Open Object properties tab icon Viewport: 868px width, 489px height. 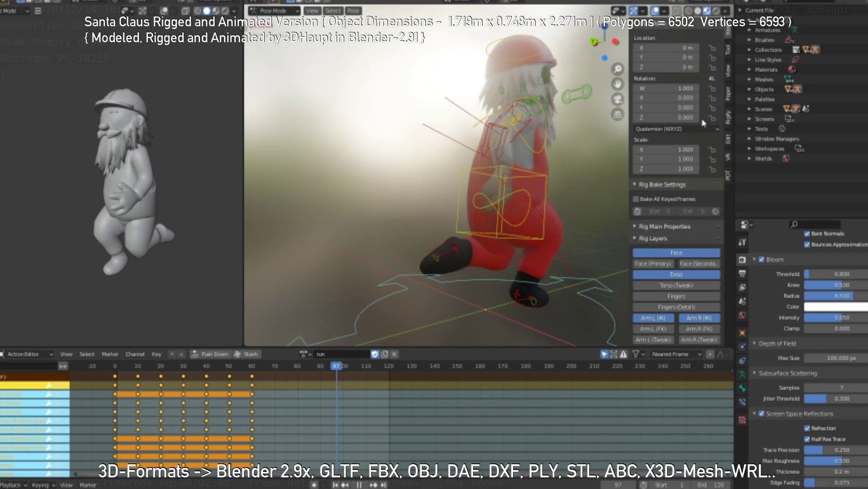[742, 333]
